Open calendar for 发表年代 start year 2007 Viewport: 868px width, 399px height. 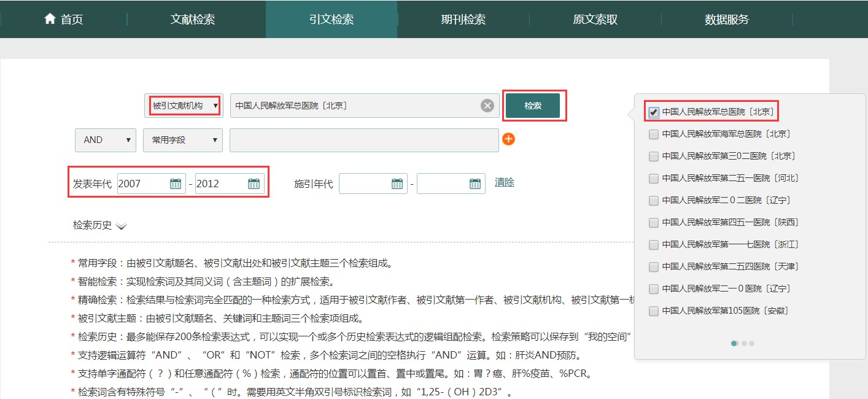point(176,184)
